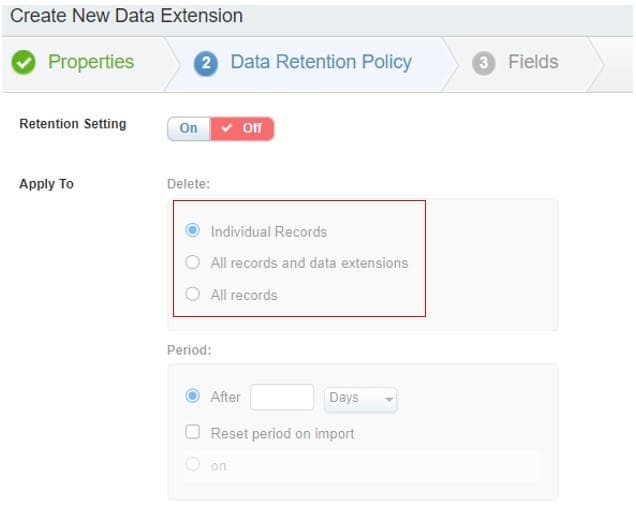Viewport: 636px width, 521px height.
Task: Click the Individual Records label text
Action: pyautogui.click(x=268, y=231)
